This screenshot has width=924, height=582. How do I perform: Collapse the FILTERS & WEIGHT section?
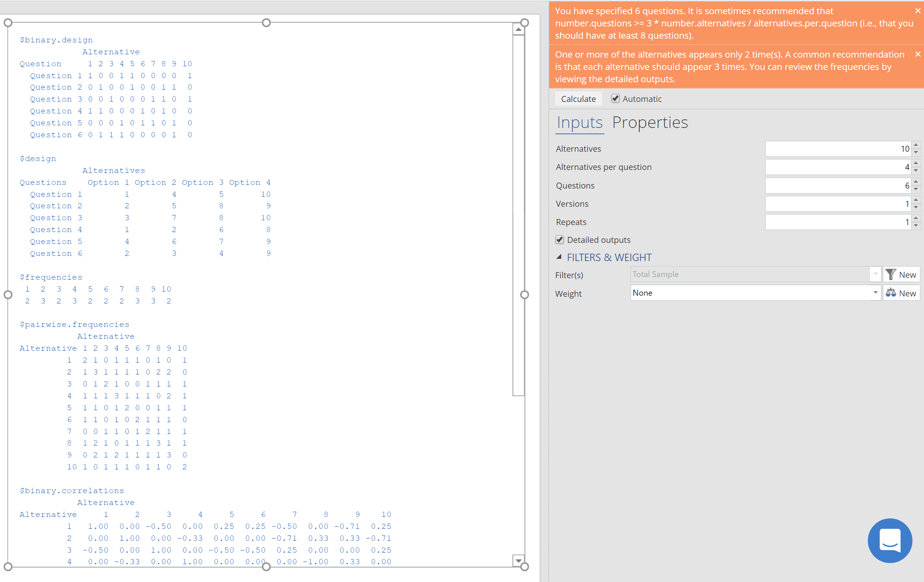pyautogui.click(x=559, y=257)
